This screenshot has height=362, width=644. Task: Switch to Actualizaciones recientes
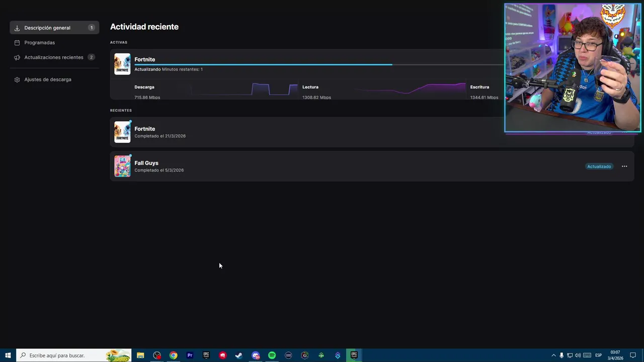click(54, 57)
